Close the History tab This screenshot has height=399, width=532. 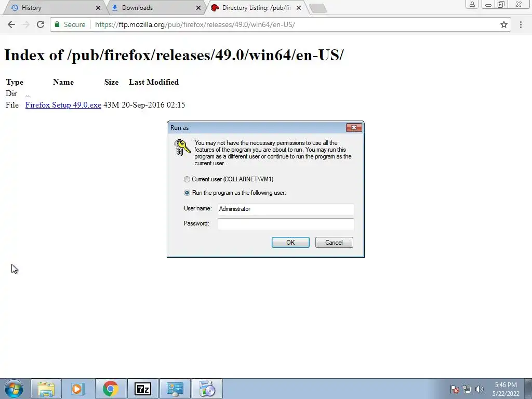98,8
